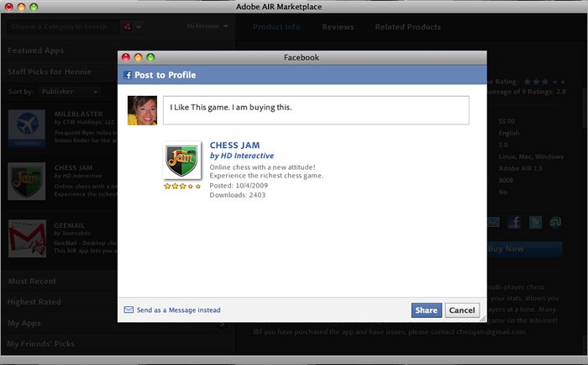
Task: Minimize the Adobe AIR Marketplace window
Action: click(21, 7)
